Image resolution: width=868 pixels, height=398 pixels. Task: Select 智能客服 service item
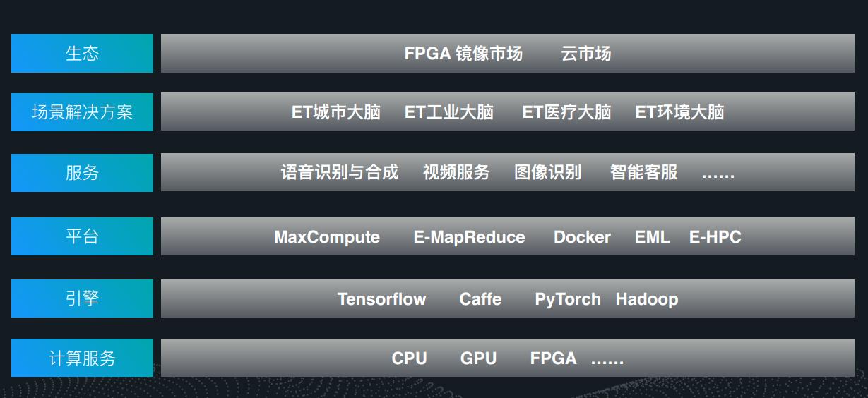643,172
